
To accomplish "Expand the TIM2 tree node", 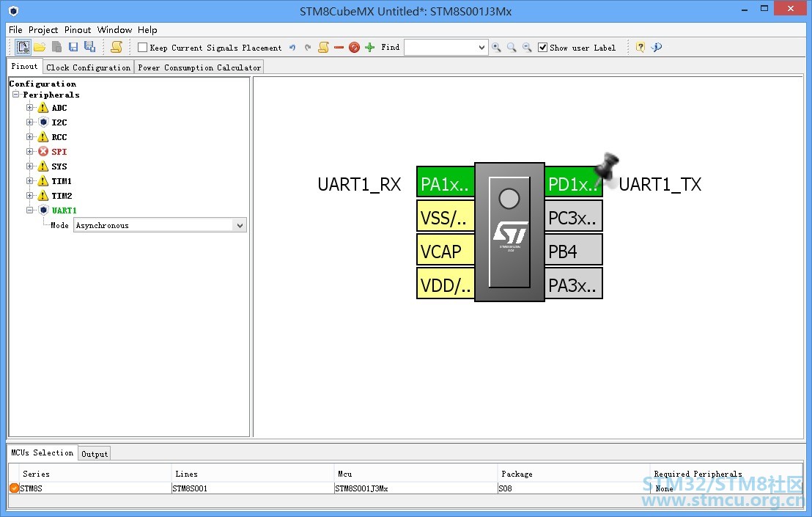I will [x=29, y=196].
